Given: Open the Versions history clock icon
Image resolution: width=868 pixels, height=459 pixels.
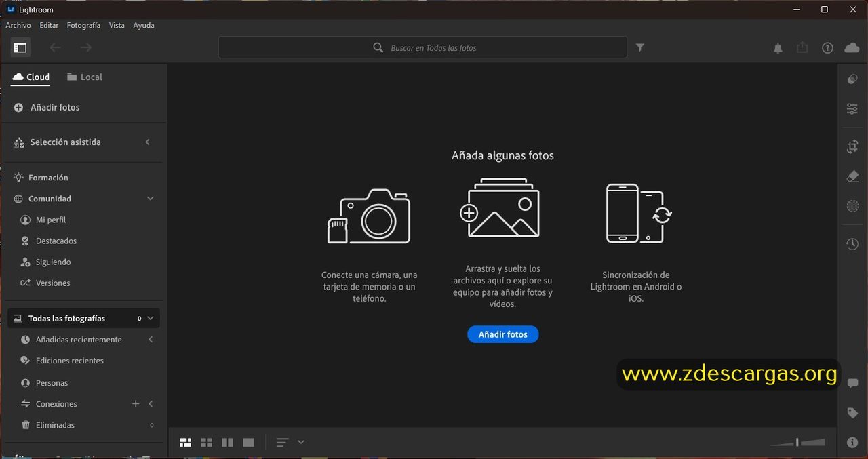Looking at the screenshot, I should coord(852,244).
